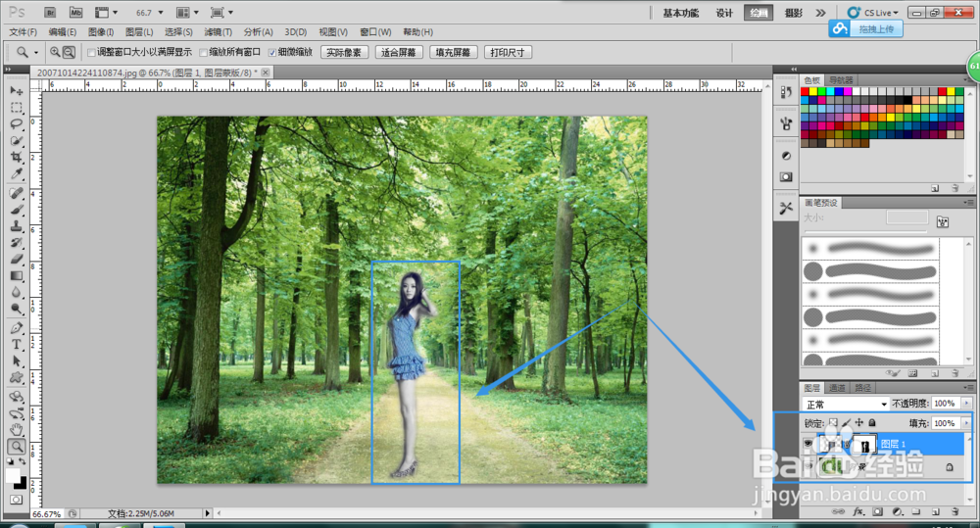
Task: Select the Blur tool
Action: click(x=17, y=292)
